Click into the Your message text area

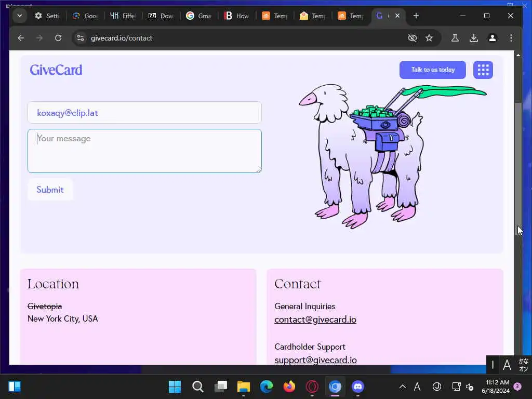(x=144, y=151)
